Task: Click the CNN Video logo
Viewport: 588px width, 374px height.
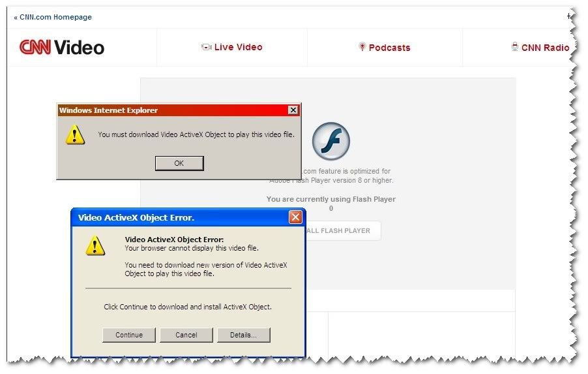Action: pyautogui.click(x=62, y=47)
